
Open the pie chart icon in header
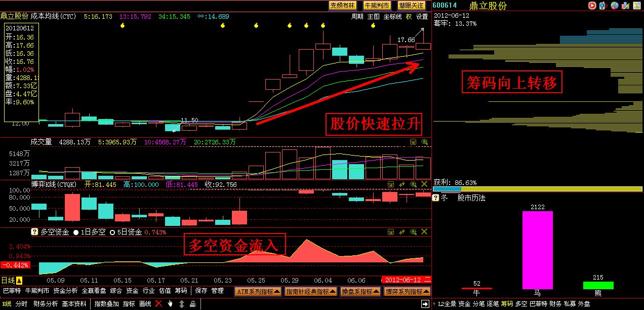[614, 6]
